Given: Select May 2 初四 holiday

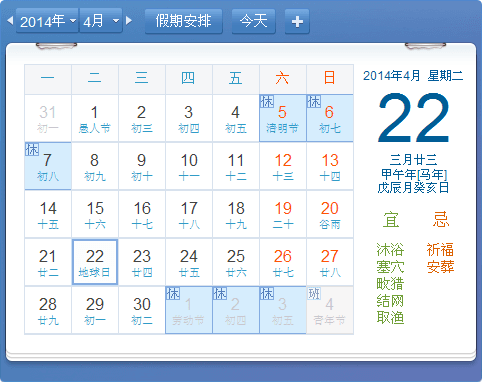Looking at the screenshot, I should [x=236, y=310].
